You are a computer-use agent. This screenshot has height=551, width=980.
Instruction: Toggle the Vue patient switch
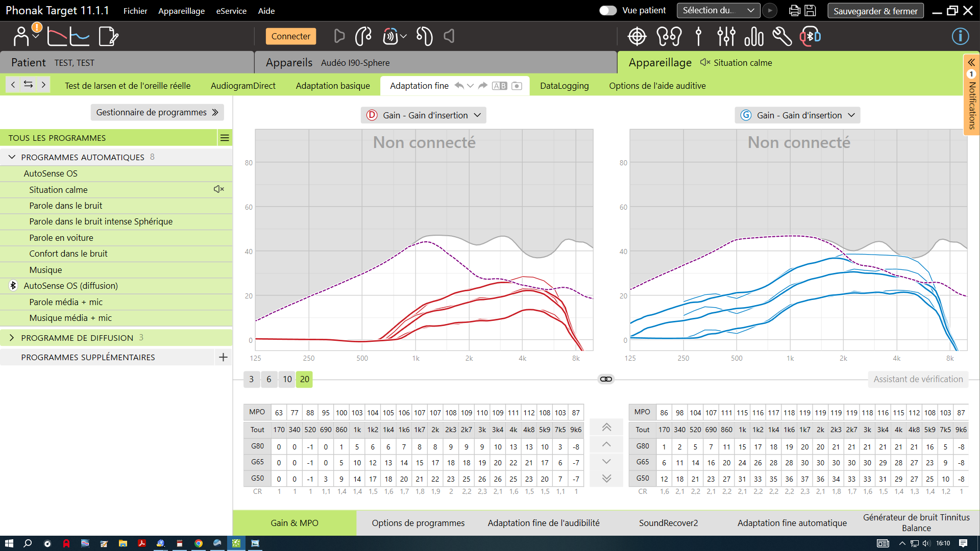click(x=607, y=11)
